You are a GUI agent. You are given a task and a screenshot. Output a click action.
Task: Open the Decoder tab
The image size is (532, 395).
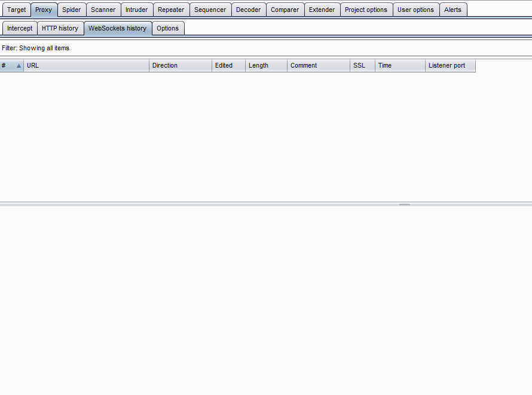248,10
